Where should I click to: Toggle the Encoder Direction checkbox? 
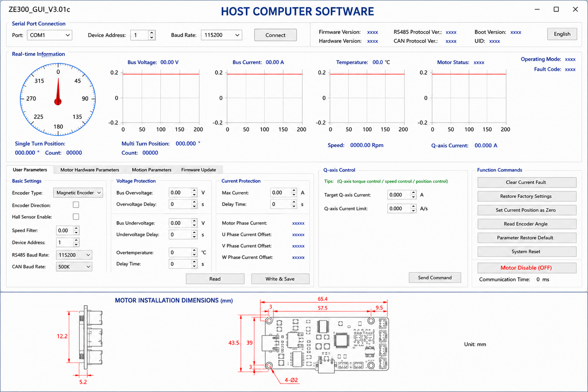(76, 205)
